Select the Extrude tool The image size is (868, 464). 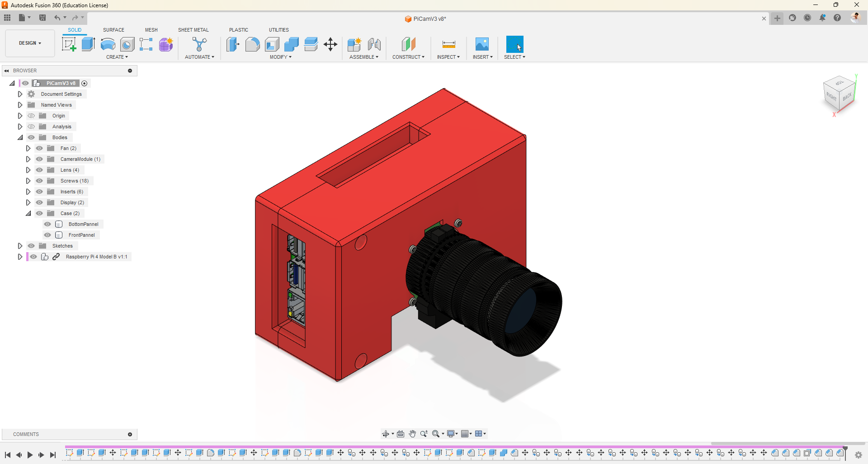pyautogui.click(x=88, y=44)
